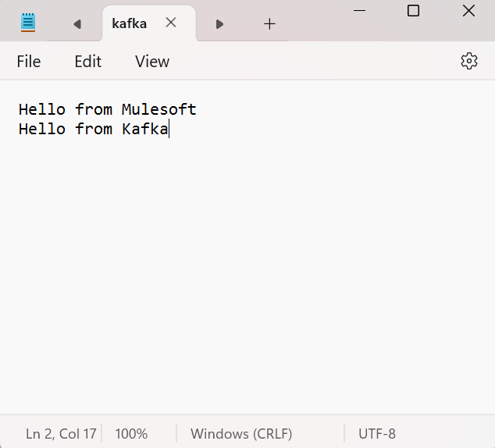Click the Ln 2, Col 17 position indicator
The height and width of the screenshot is (448, 495).
(x=61, y=433)
